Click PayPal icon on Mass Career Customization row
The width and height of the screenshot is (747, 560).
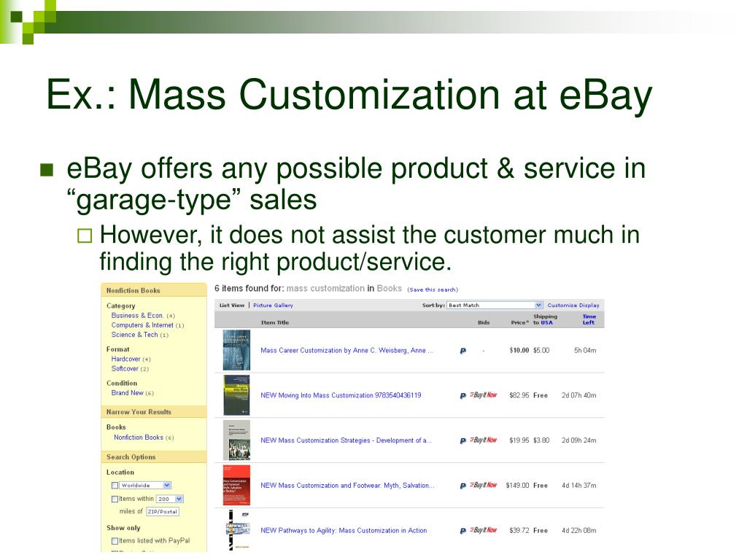(x=462, y=351)
